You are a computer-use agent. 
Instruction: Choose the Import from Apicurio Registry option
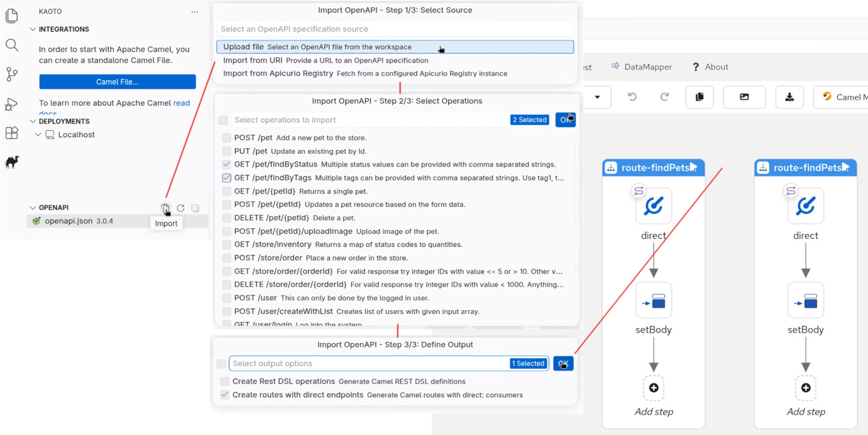click(395, 73)
